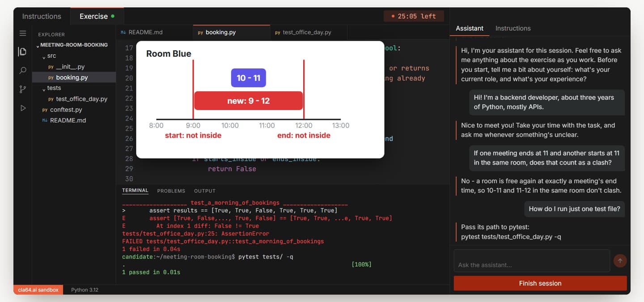
Task: Collapse the MEETING-ROOM-BOOKING root folder
Action: point(74,45)
